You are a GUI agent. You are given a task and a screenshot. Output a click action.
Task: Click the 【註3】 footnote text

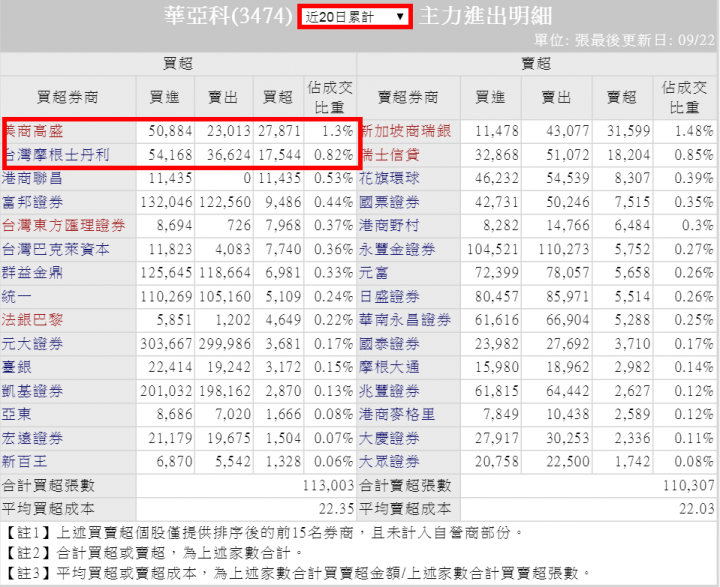coord(298,573)
